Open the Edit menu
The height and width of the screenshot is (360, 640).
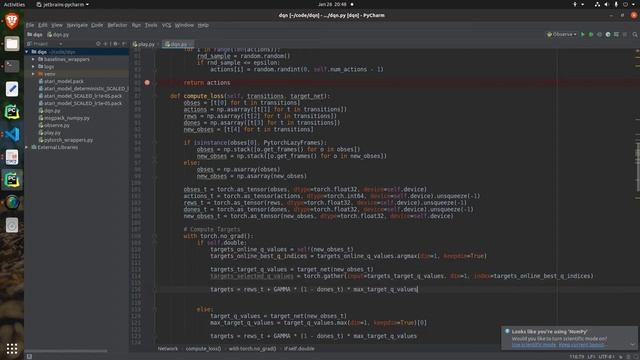[x=42, y=25]
